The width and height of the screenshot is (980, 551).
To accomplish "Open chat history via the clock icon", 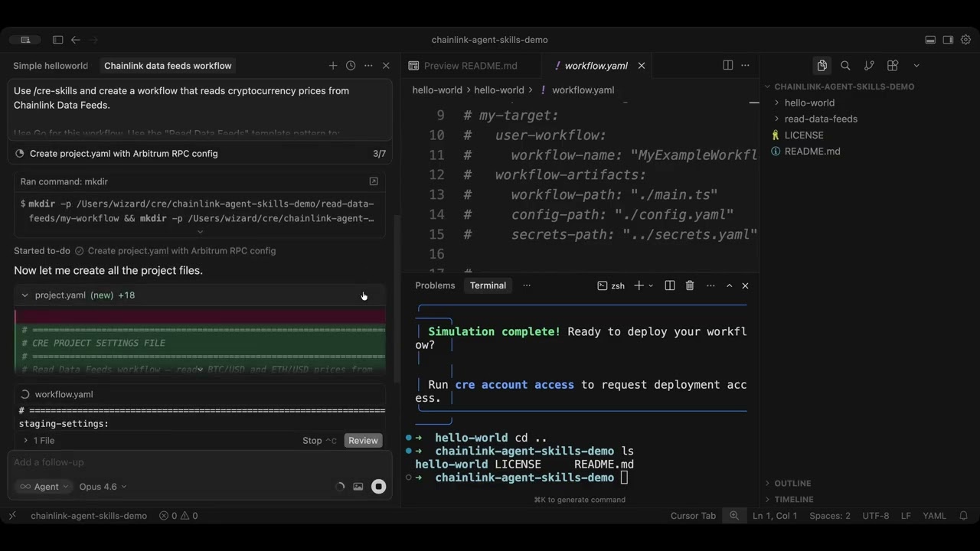I will tap(351, 65).
